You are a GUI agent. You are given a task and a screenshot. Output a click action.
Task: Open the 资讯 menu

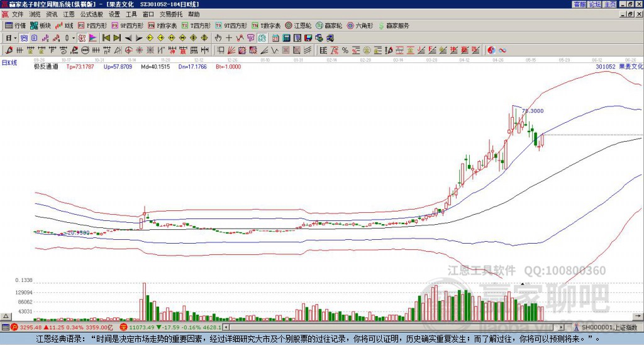pos(52,14)
